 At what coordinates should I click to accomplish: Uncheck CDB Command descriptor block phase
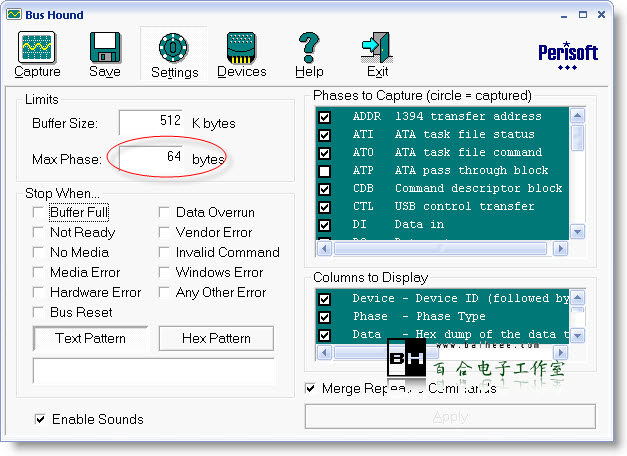[x=325, y=189]
